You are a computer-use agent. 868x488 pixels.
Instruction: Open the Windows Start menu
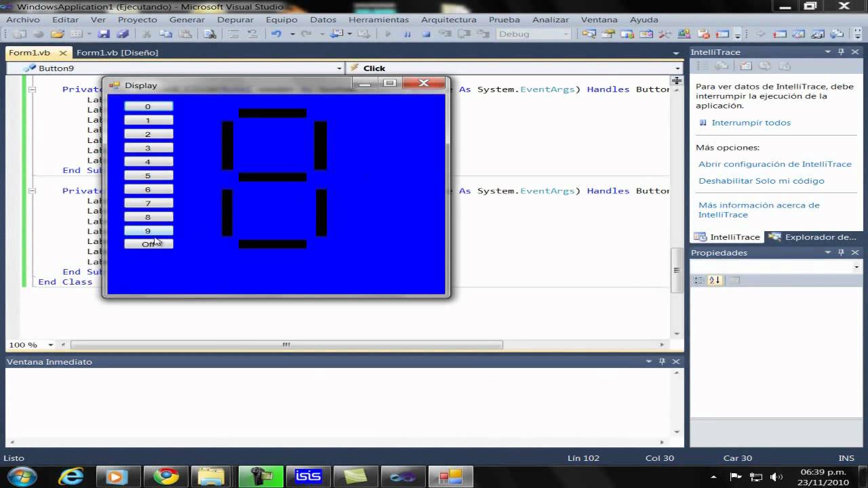22,476
